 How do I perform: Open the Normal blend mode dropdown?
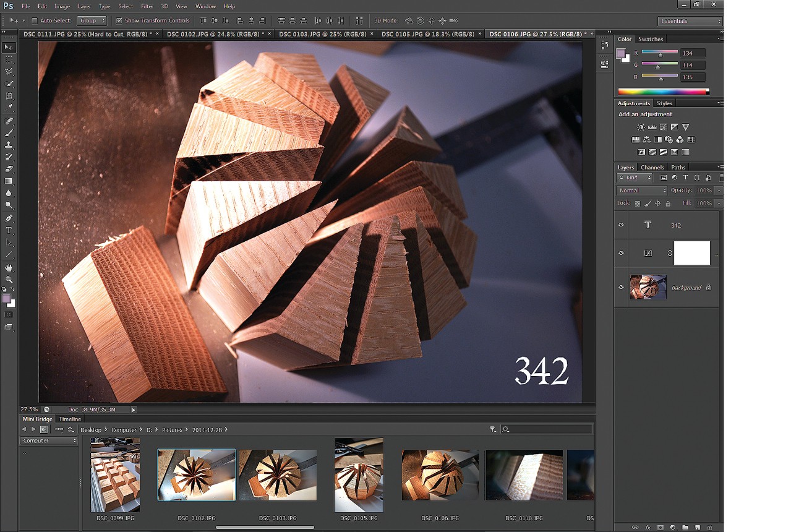641,191
